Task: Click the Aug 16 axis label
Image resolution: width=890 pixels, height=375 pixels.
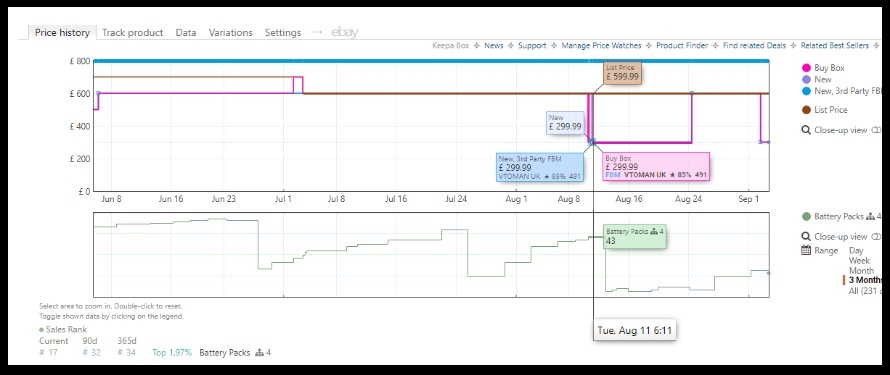Action: click(x=629, y=200)
